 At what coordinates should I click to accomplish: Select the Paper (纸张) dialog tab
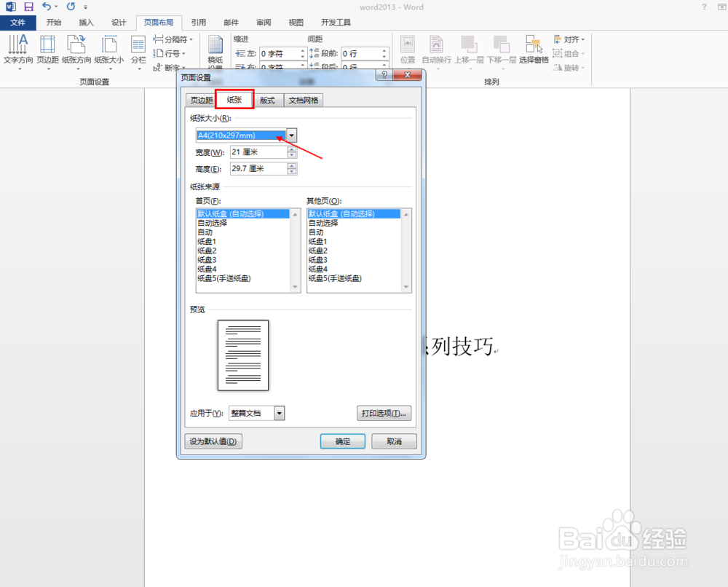click(234, 100)
